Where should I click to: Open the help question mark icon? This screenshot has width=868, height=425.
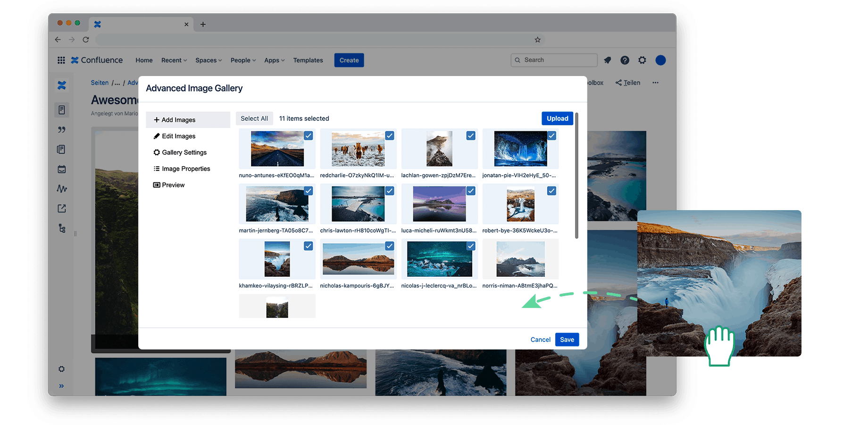coord(625,60)
